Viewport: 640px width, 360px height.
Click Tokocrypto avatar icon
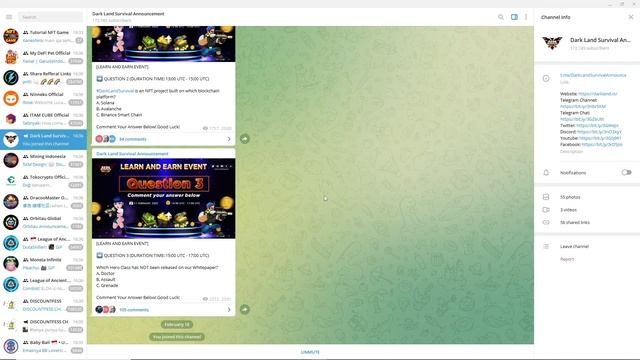(x=11, y=181)
